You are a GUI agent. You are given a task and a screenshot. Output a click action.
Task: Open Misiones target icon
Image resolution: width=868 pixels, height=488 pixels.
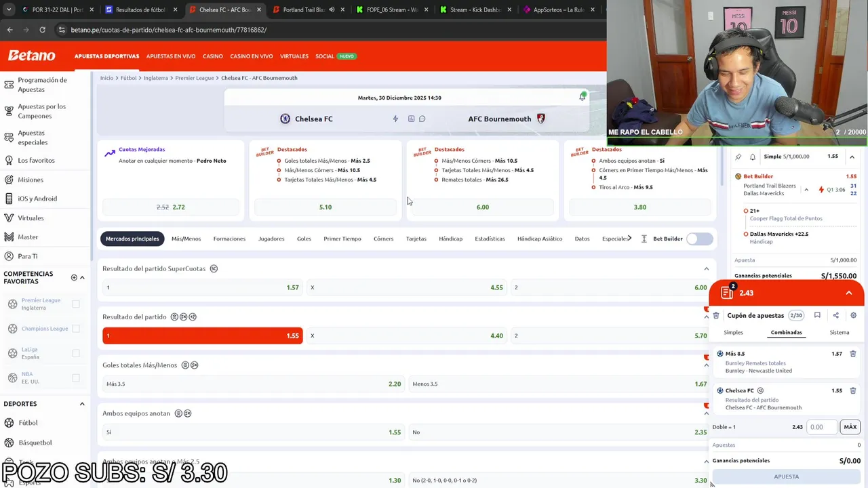(9, 180)
